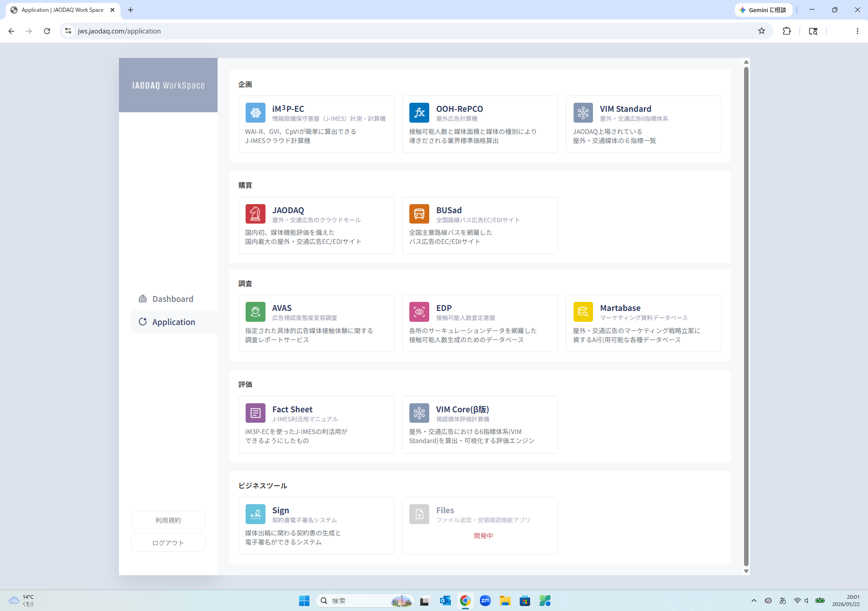Screen dimensions: 868x611
Task: Click the Application refresh icon in sidebar
Action: (142, 322)
